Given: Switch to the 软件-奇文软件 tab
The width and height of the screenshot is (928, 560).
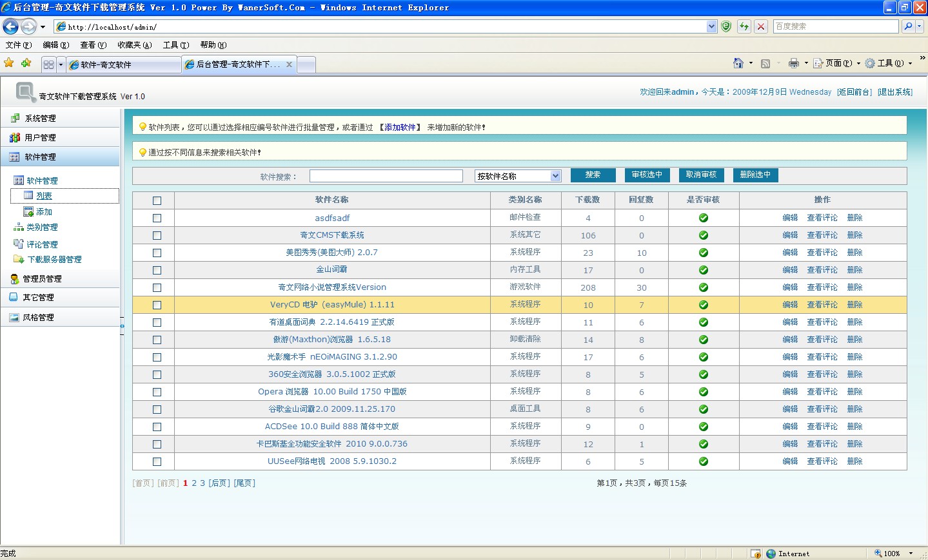Looking at the screenshot, I should pyautogui.click(x=124, y=64).
